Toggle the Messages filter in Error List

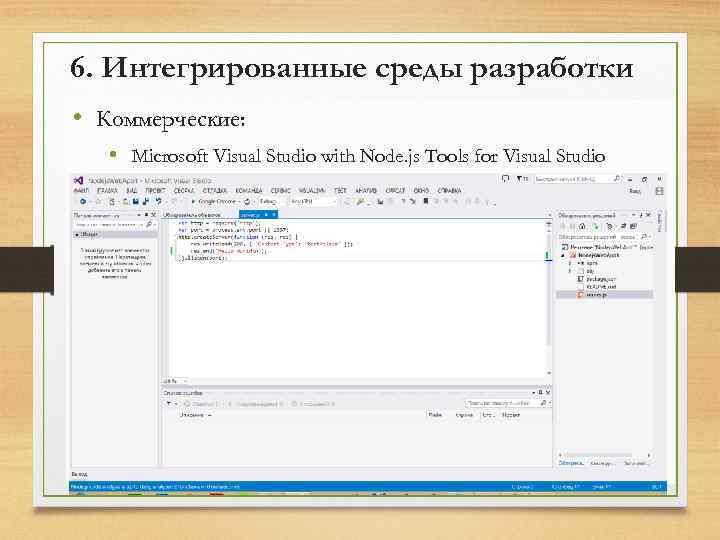point(313,404)
